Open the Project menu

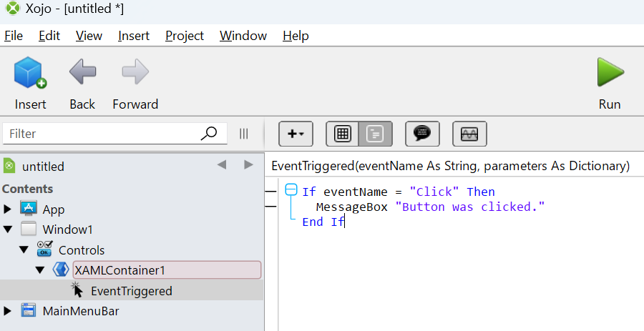click(x=185, y=36)
